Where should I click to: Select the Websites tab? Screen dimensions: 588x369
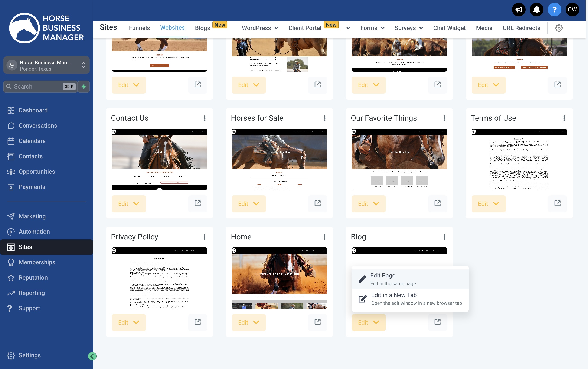[172, 28]
